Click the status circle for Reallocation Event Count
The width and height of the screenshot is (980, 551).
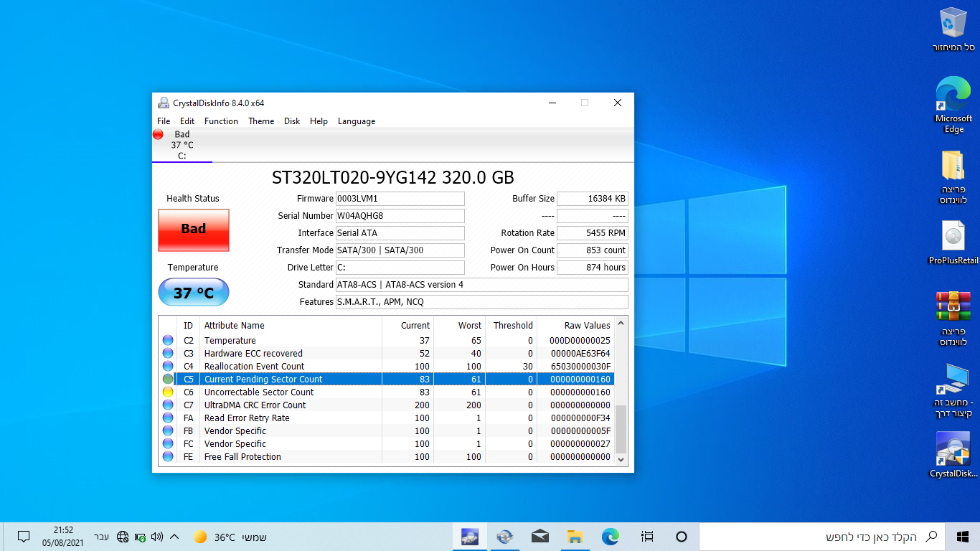[168, 366]
